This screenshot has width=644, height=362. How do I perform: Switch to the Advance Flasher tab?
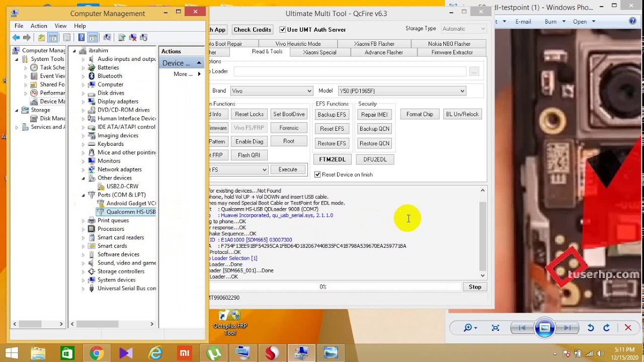click(x=384, y=52)
